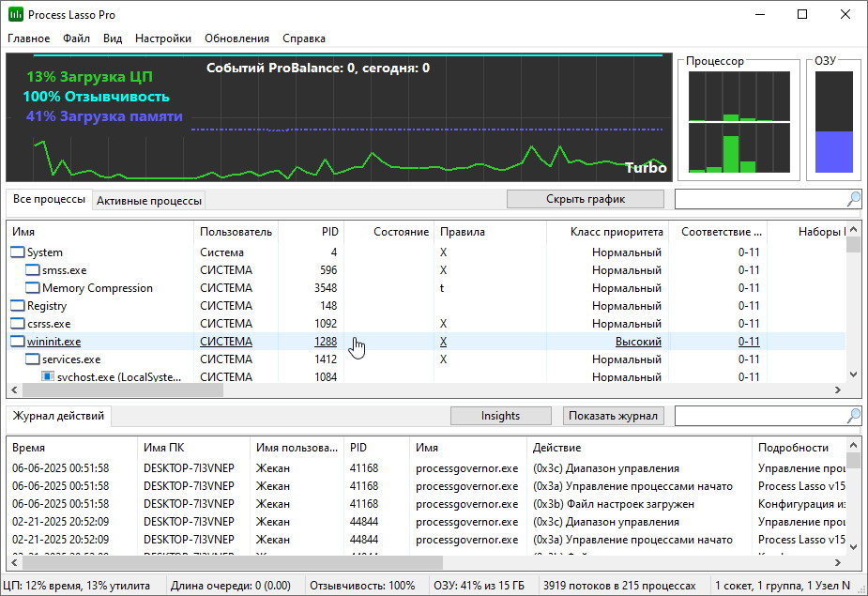Click the Отзывчивость: 100% status bar entry

[x=362, y=586]
